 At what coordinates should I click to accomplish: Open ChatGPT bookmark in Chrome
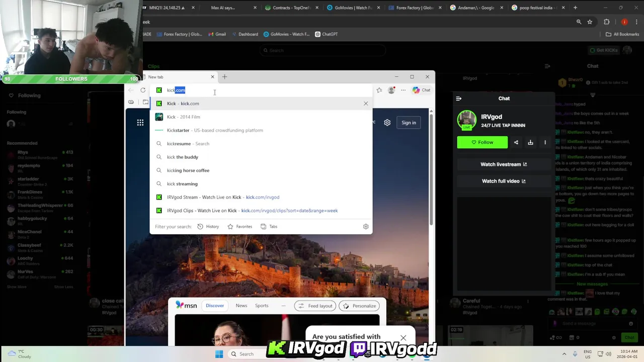(326, 34)
